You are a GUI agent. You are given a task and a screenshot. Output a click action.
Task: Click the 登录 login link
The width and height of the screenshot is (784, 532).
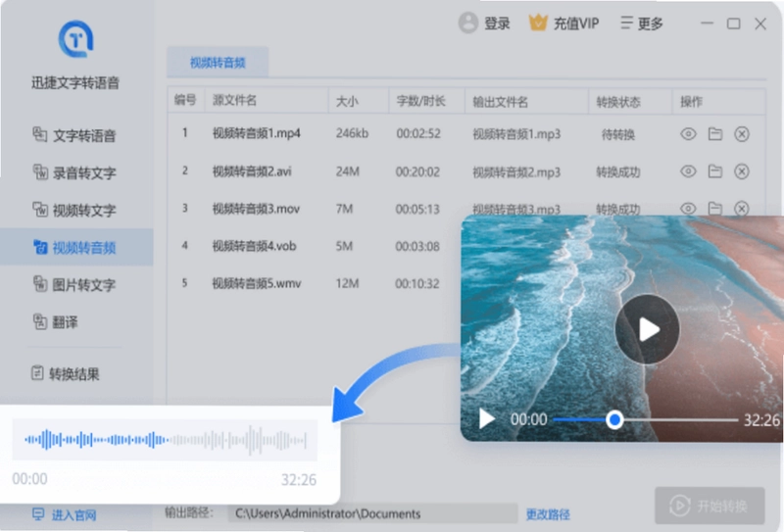coord(497,24)
